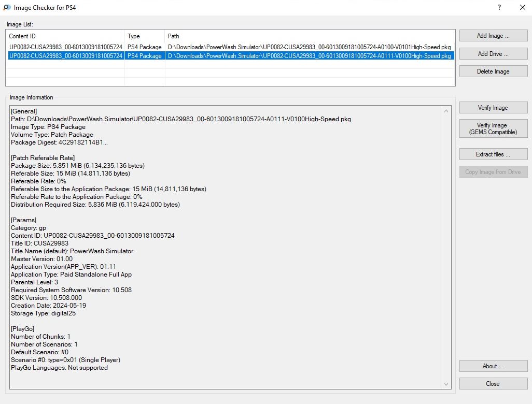The height and width of the screenshot is (404, 532).
Task: Click the Number of Scenarios: 1 line
Action: (x=45, y=344)
